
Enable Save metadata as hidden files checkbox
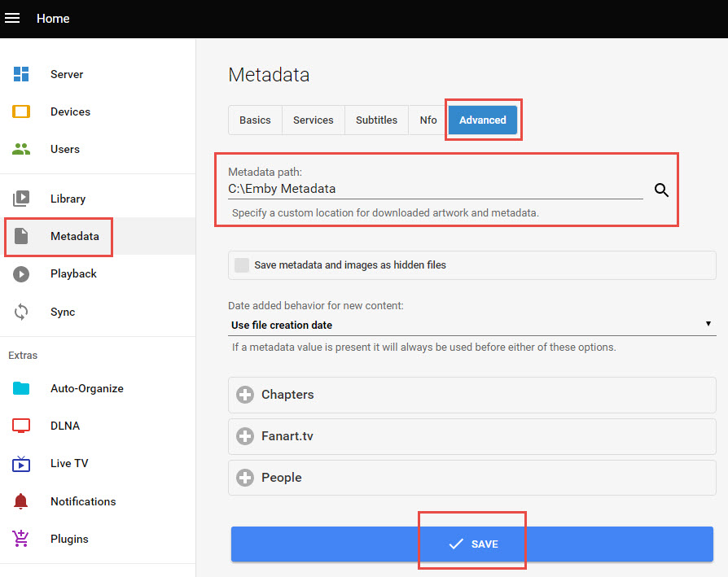coord(242,264)
